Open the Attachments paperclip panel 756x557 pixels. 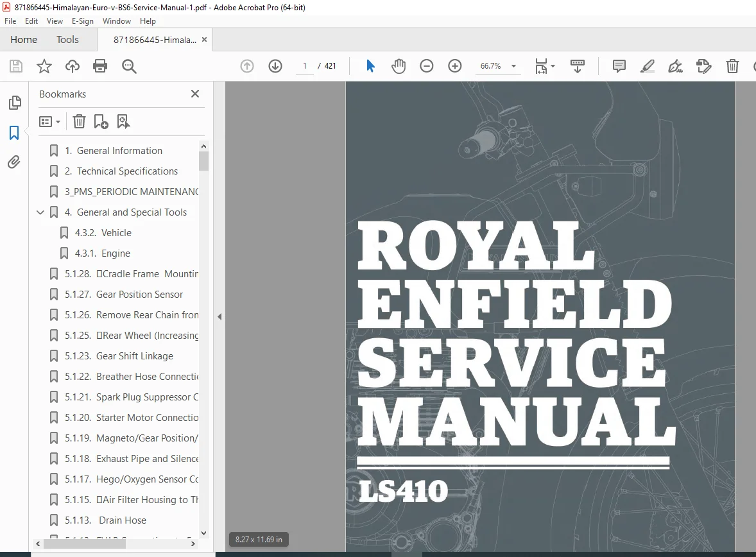click(x=14, y=162)
